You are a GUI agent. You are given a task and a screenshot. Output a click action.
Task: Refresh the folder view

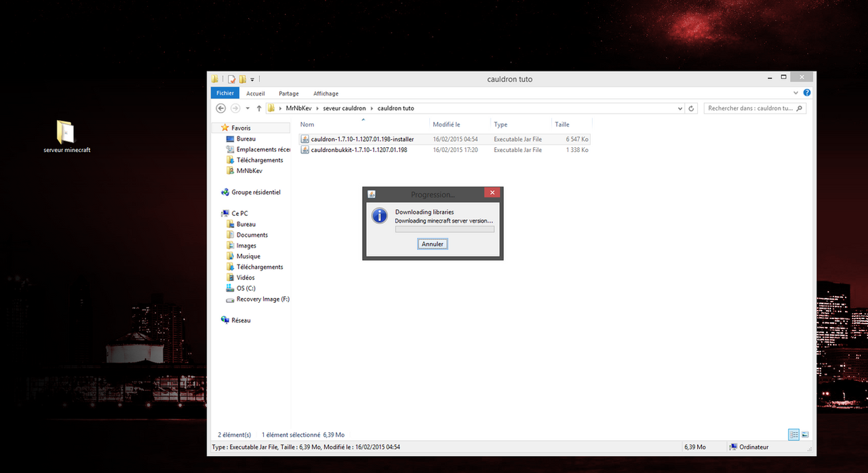(692, 108)
